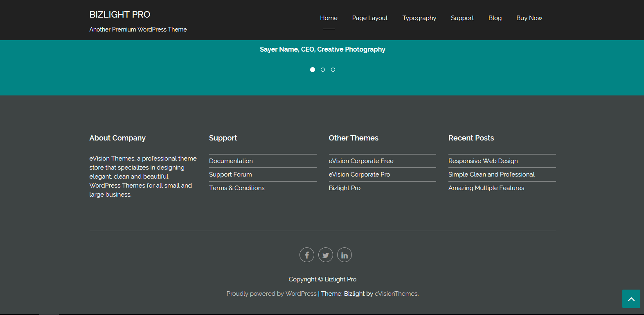Switch to the second testimonial slide dot
The width and height of the screenshot is (644, 315).
(323, 70)
